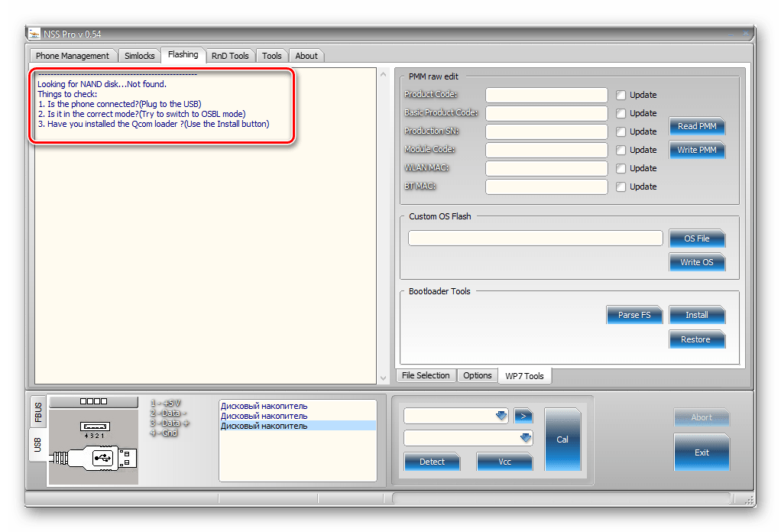Click log line '1. Is the phone connected?'
Screen dimensions: 781x532
[119, 104]
